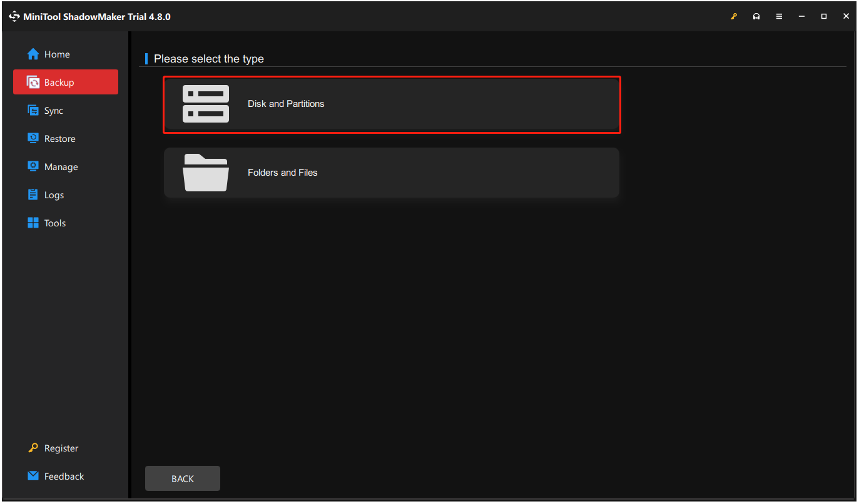Click the Folders and Files folder icon
Screen dimensions: 859x504
pos(206,173)
